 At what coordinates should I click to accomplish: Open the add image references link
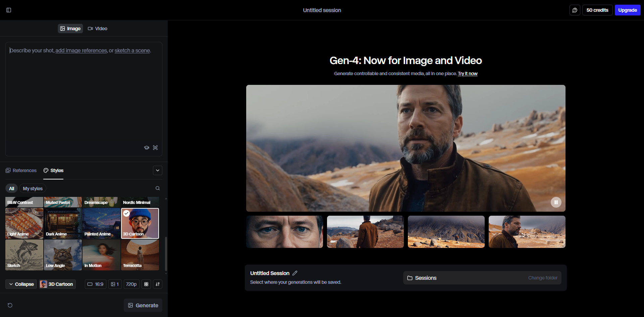81,50
